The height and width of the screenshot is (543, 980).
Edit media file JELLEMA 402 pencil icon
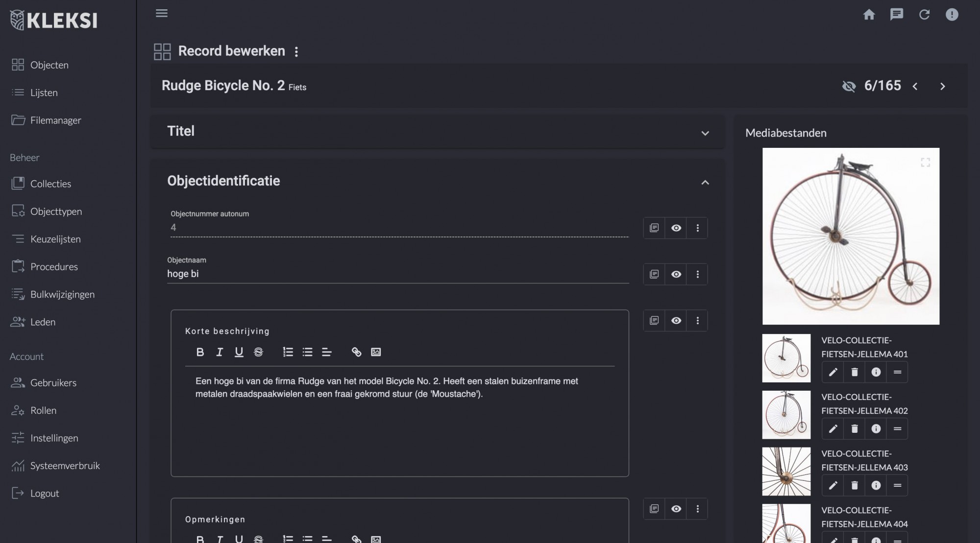tap(833, 429)
